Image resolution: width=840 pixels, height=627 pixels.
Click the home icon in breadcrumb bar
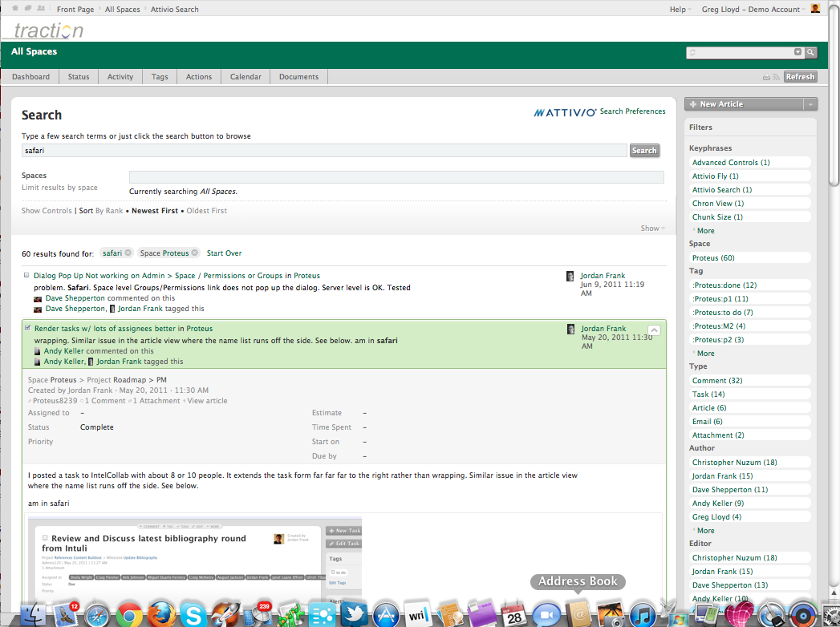point(14,9)
